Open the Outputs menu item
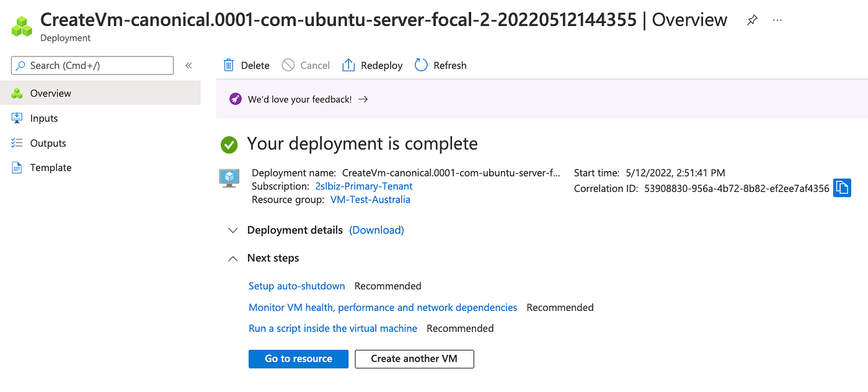The height and width of the screenshot is (392, 868). coord(48,143)
